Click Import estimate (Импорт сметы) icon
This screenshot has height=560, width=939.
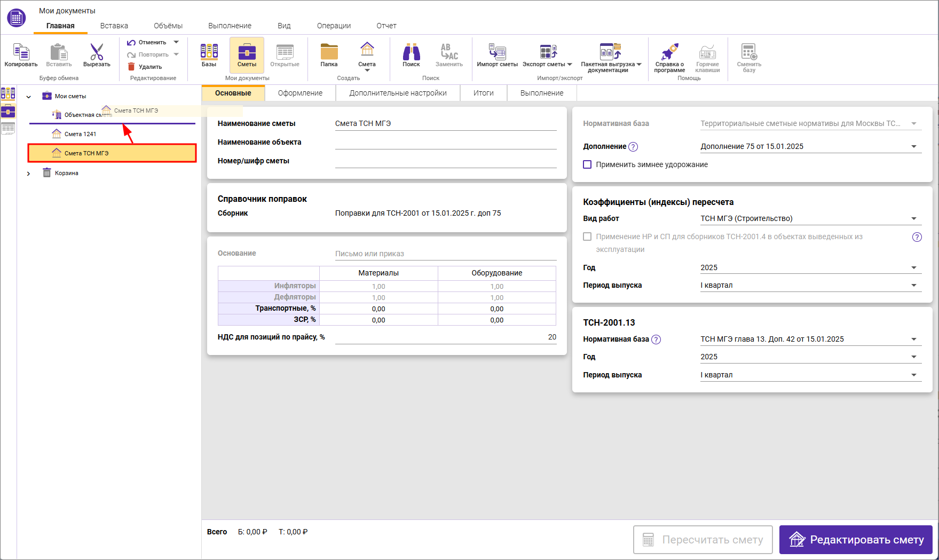[497, 52]
